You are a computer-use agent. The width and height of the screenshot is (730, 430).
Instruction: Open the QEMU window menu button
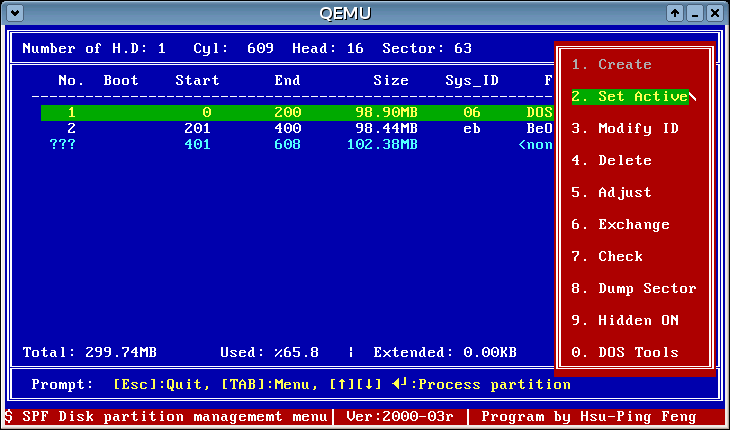15,13
